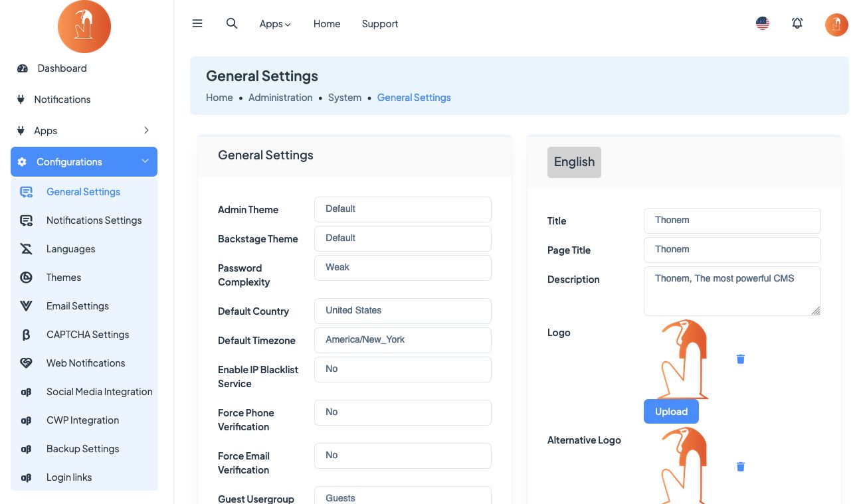Click the Upload button under Logo
The height and width of the screenshot is (504, 865).
coord(671,412)
